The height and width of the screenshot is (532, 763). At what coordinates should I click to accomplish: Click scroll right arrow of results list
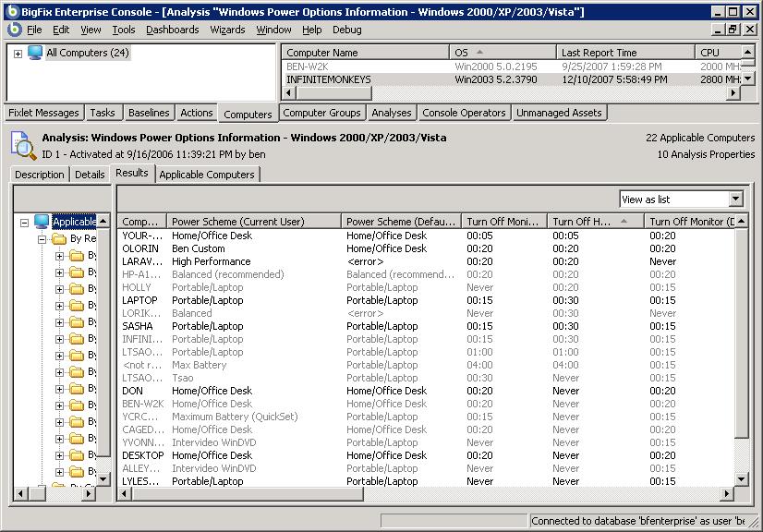[726, 494]
